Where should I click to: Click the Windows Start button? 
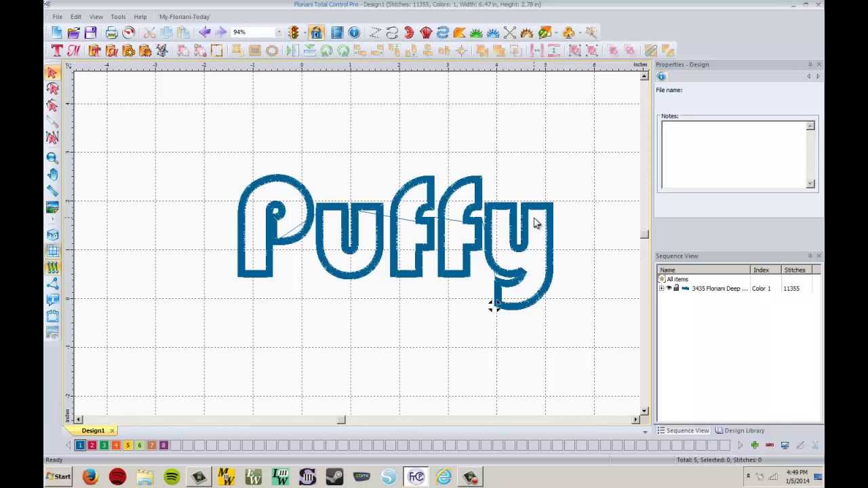click(59, 476)
